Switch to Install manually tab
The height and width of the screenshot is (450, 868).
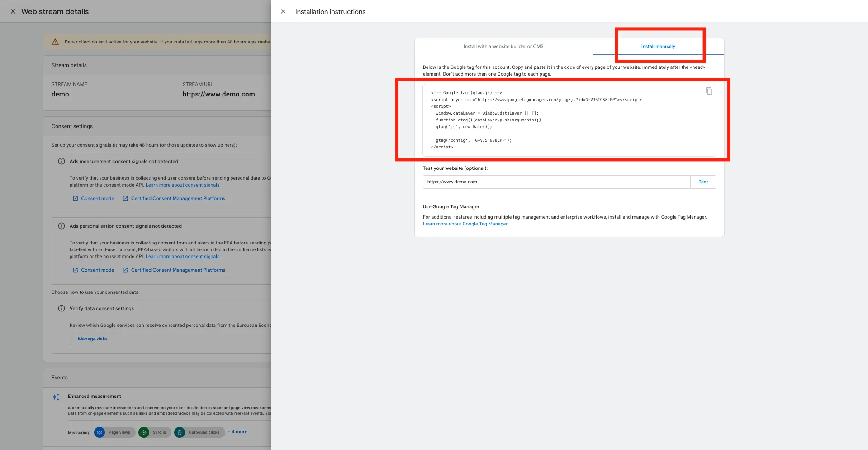point(658,46)
